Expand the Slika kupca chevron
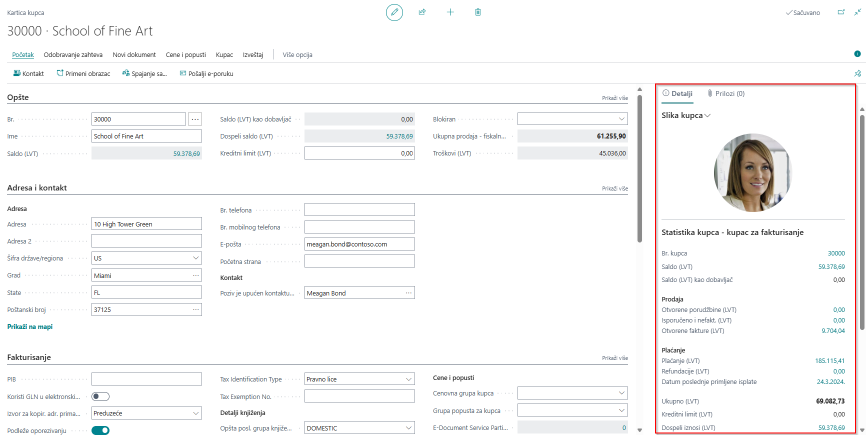Image resolution: width=868 pixels, height=435 pixels. coord(707,115)
